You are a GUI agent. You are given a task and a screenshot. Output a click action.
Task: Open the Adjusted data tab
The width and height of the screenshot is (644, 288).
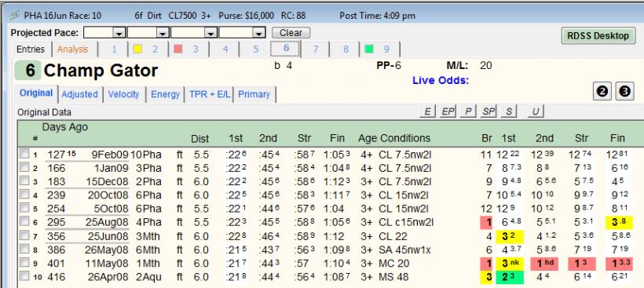pos(79,94)
